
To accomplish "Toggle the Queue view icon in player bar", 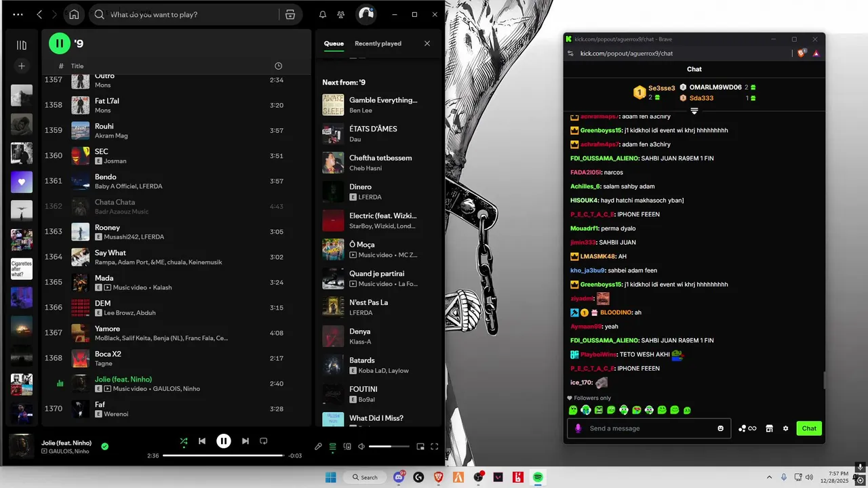I will click(x=332, y=447).
